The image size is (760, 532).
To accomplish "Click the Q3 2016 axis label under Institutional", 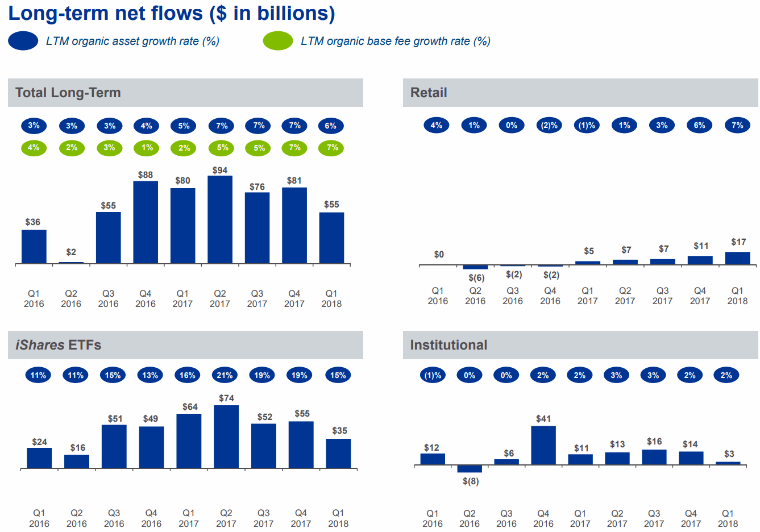I will pos(506,518).
